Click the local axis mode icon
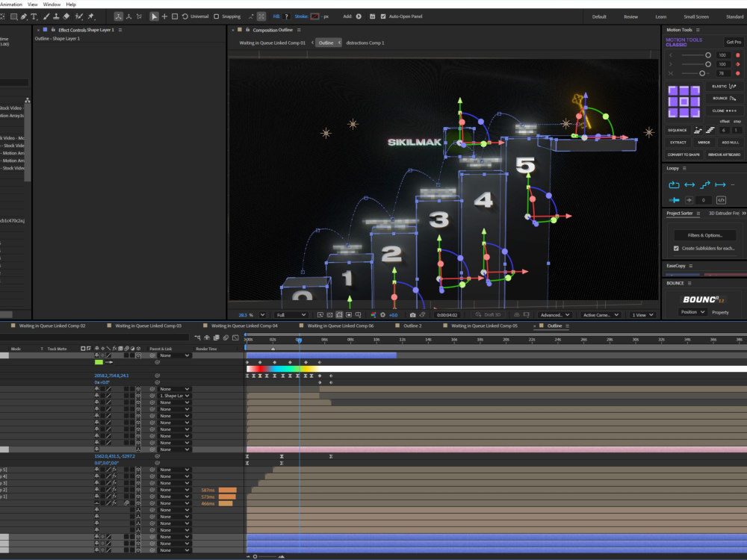Viewport: 747px width, 560px height. (x=118, y=16)
